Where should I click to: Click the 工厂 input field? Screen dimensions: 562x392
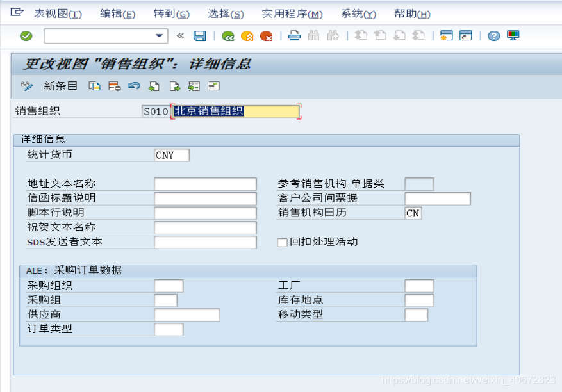pyautogui.click(x=419, y=286)
